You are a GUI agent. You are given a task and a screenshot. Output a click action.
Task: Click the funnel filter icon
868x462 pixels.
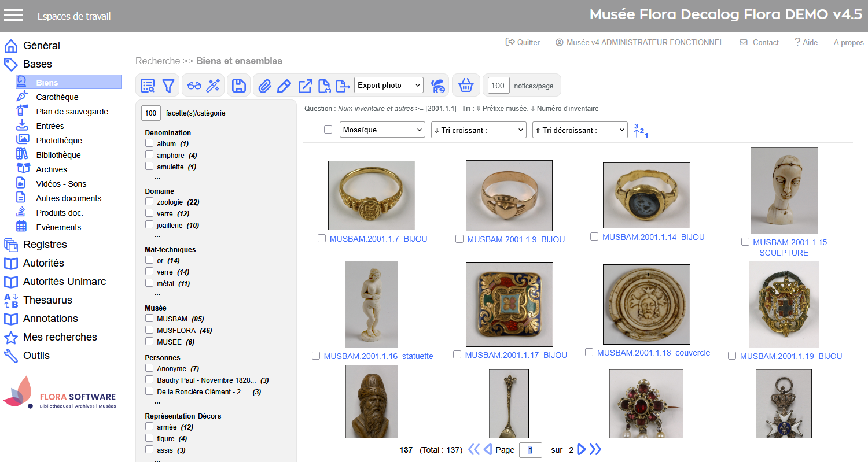click(x=168, y=86)
